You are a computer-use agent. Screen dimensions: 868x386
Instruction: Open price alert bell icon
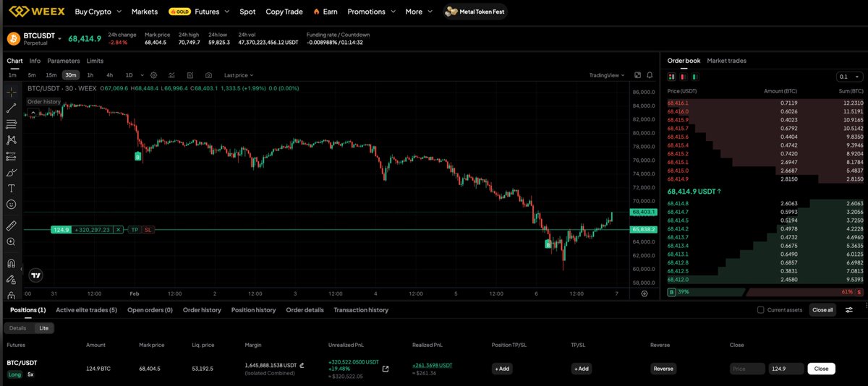click(650, 75)
